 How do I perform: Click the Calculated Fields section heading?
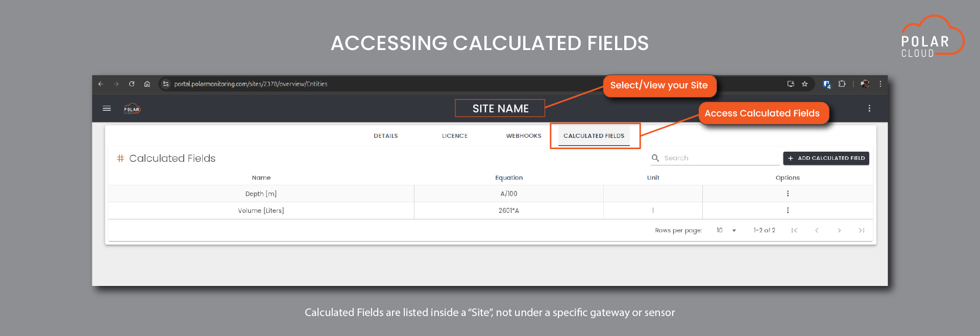click(x=172, y=158)
